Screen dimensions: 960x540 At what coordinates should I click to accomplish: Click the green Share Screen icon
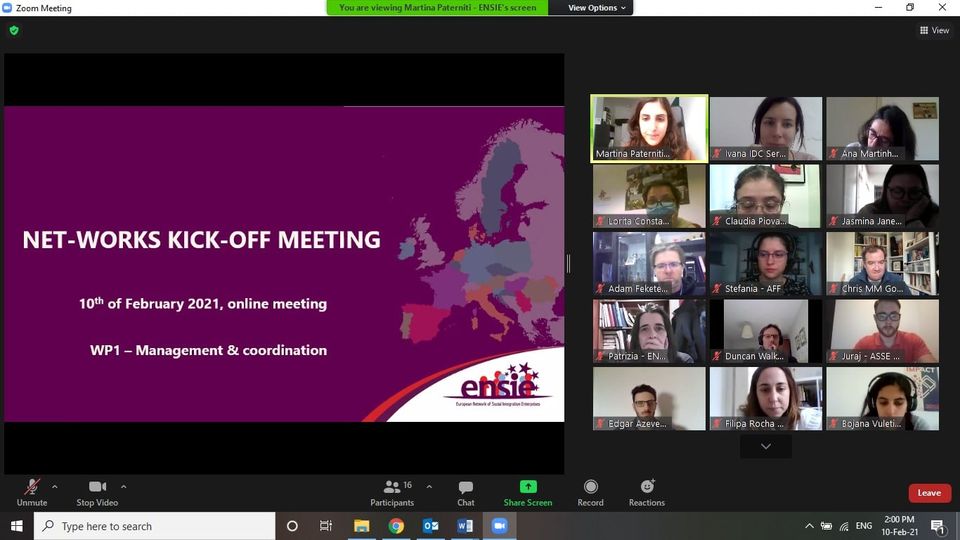coord(527,487)
